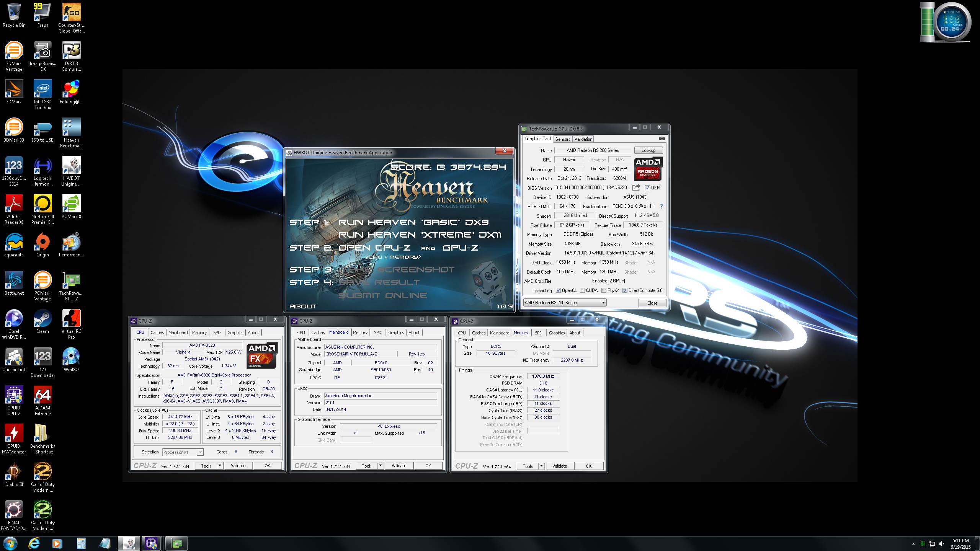Screen dimensions: 980x551
Task: Open Internet Explorer from taskbar
Action: click(34, 543)
